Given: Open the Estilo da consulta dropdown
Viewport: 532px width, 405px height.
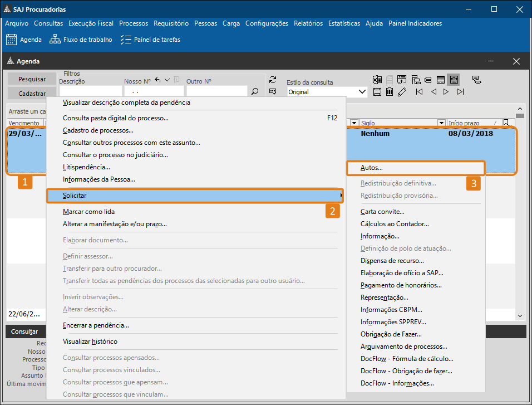Looking at the screenshot, I should (363, 92).
